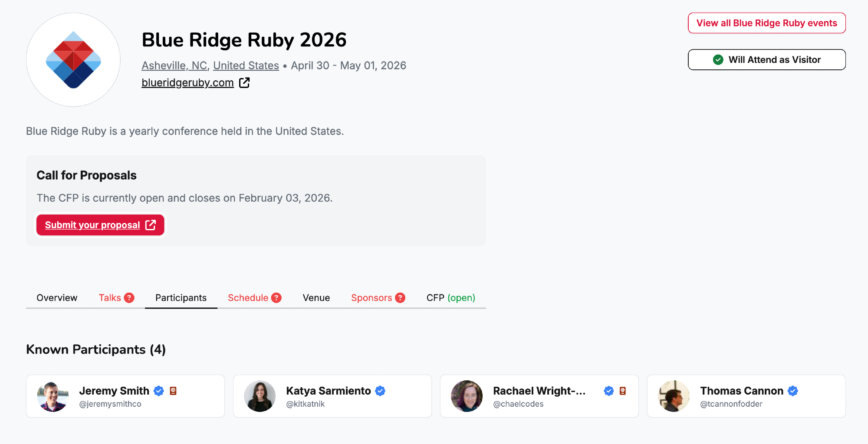Click the external link icon beside blueridgeruby.com
Viewport: 868px width, 444px height.
244,82
